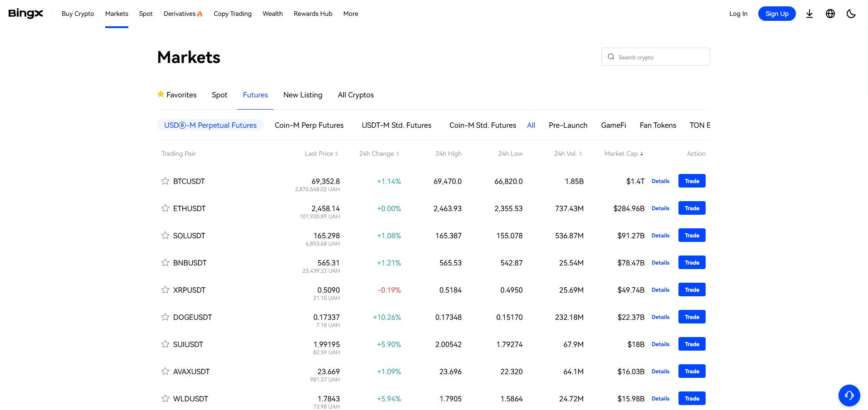The image size is (868, 410).
Task: Favorite DOGEUSDT with star
Action: point(165,317)
